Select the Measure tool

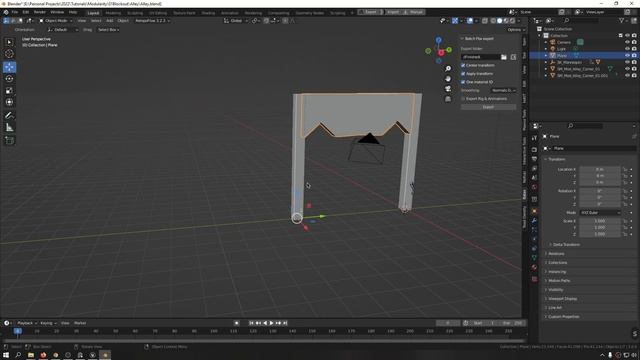[x=9, y=128]
